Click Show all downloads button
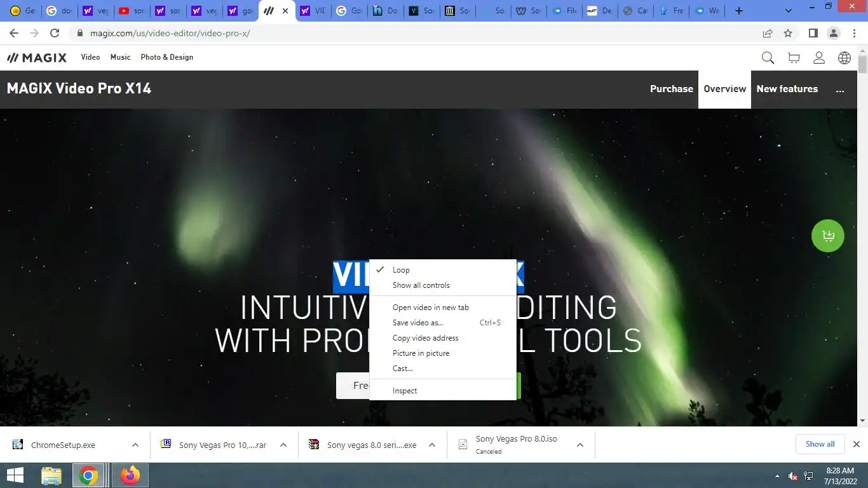 coord(820,444)
